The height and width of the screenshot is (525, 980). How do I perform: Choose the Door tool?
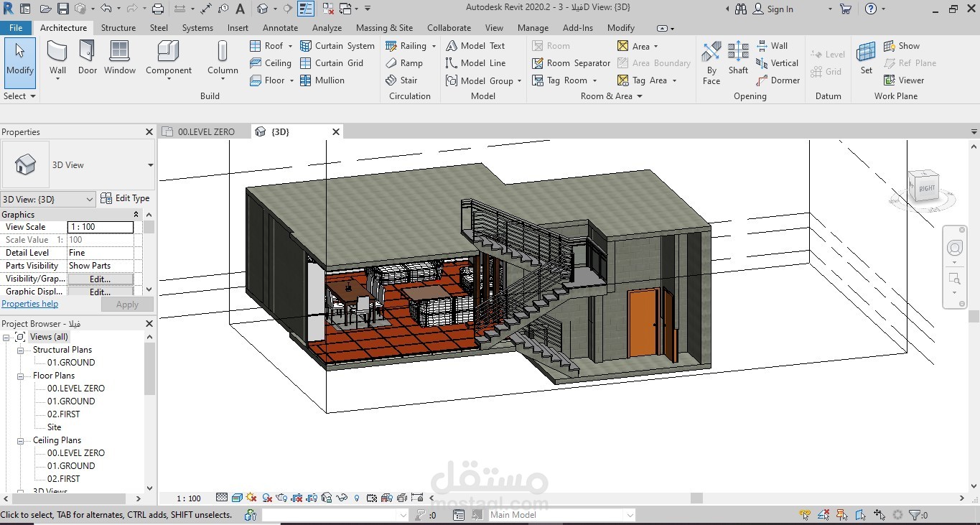coord(88,58)
